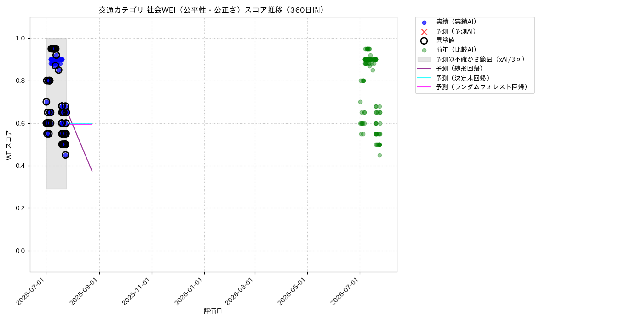Select legend label 予測（線形回帰）
The width and height of the screenshot is (644, 322).
[x=460, y=69]
